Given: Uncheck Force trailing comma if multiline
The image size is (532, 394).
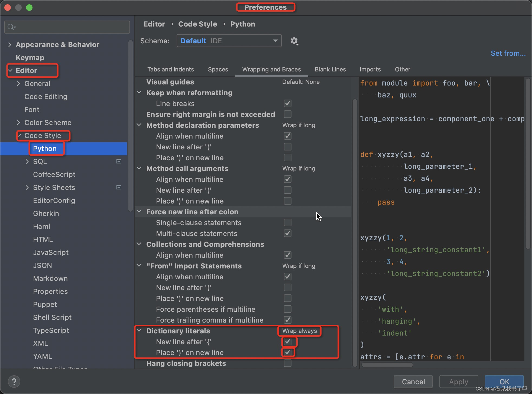Looking at the screenshot, I should pyautogui.click(x=287, y=320).
